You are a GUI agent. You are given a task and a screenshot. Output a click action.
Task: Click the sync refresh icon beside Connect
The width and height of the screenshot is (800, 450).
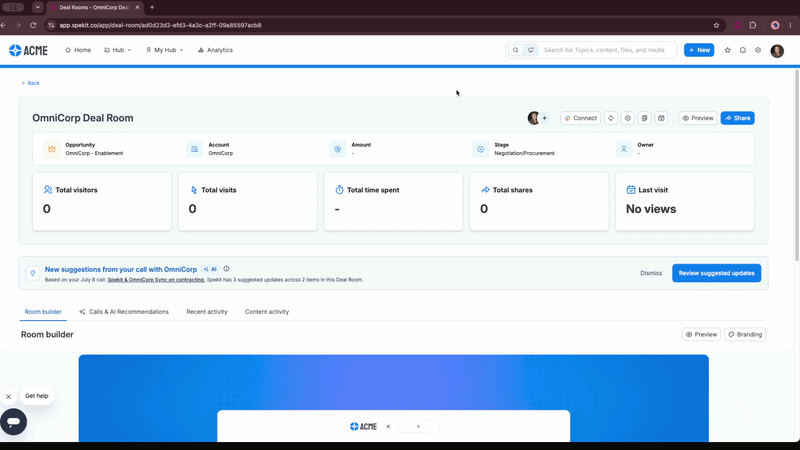click(x=611, y=118)
